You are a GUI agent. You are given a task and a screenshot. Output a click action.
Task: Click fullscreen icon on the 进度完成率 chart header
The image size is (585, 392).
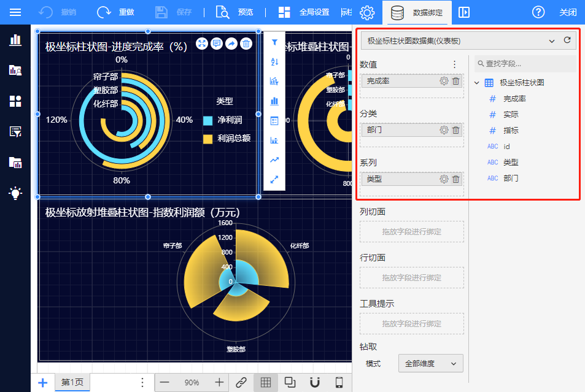202,43
